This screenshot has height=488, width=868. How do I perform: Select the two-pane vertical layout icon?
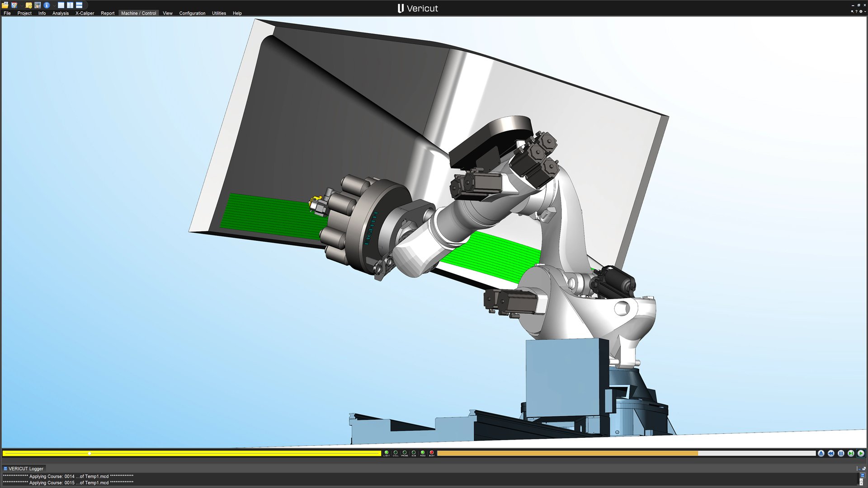[x=69, y=5]
